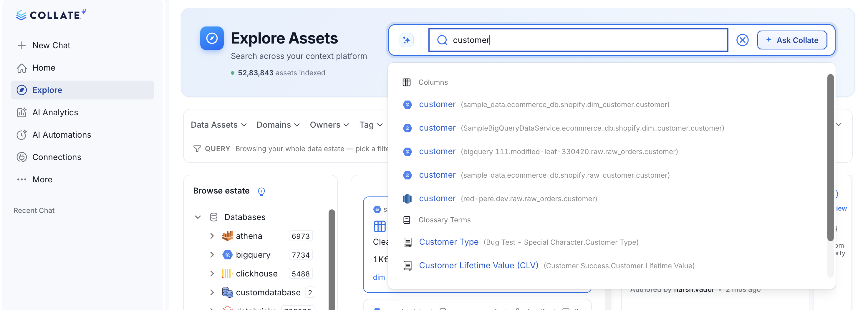This screenshot has width=868, height=310.
Task: Click the AI Automations clock icon
Action: tap(21, 135)
